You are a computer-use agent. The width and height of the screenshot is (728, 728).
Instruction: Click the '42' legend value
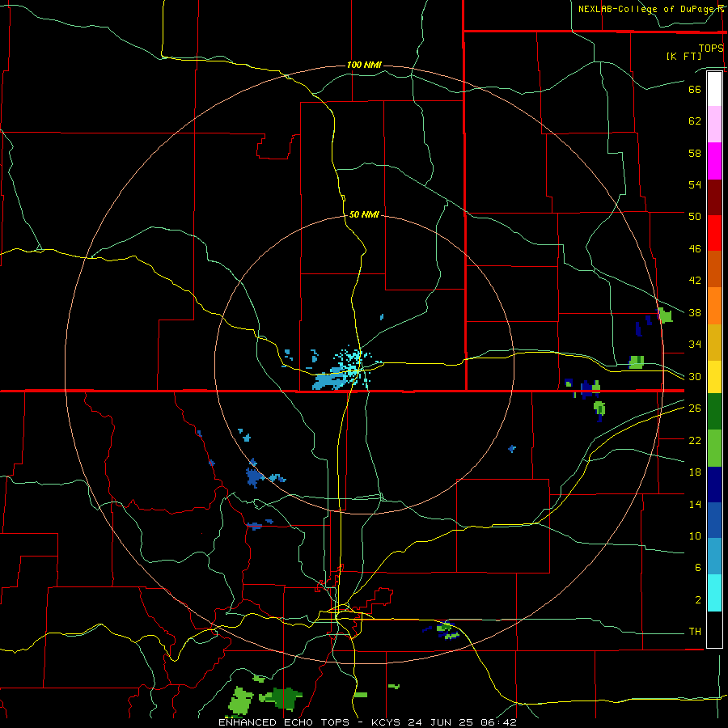click(x=695, y=280)
